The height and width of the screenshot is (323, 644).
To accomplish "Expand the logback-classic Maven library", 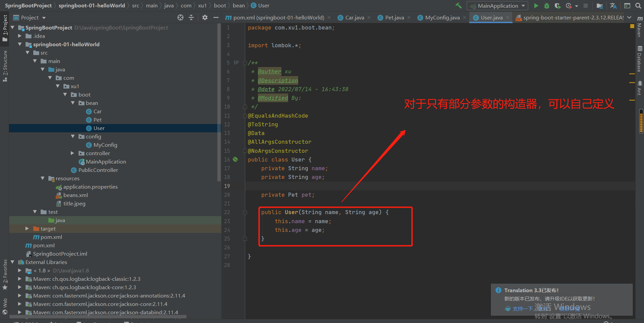I will pos(20,279).
